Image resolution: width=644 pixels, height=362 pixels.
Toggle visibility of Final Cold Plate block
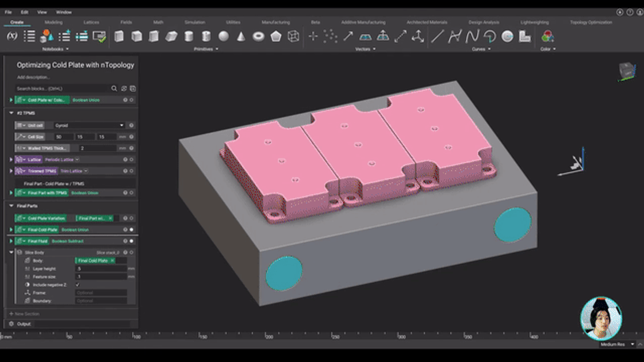pyautogui.click(x=132, y=229)
